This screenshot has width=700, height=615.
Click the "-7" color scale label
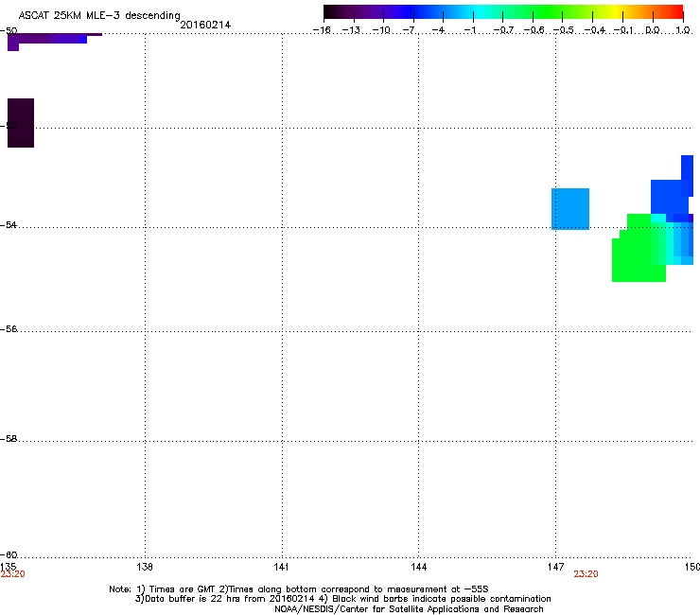point(410,30)
